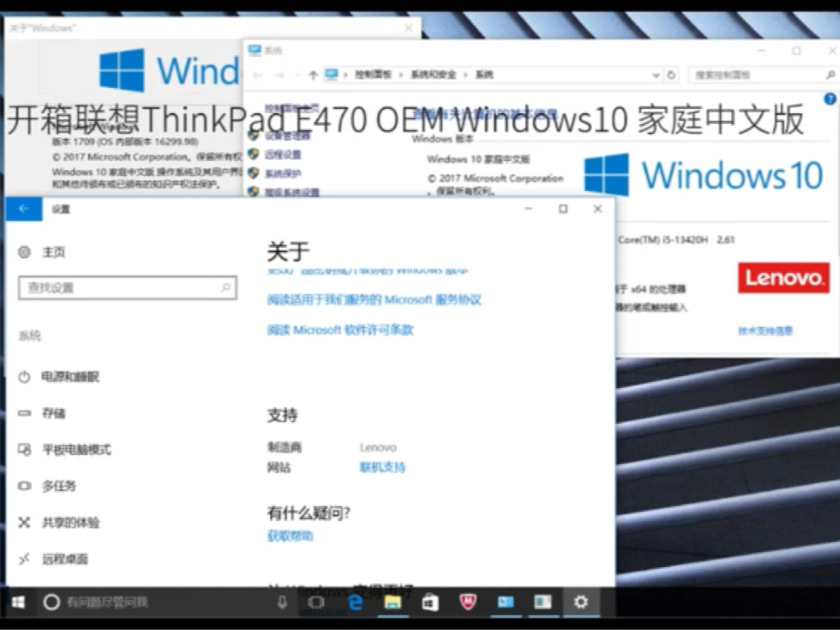Screen dimensions: 840x630
Task: Click the search icon in control panel search
Action: (830, 75)
